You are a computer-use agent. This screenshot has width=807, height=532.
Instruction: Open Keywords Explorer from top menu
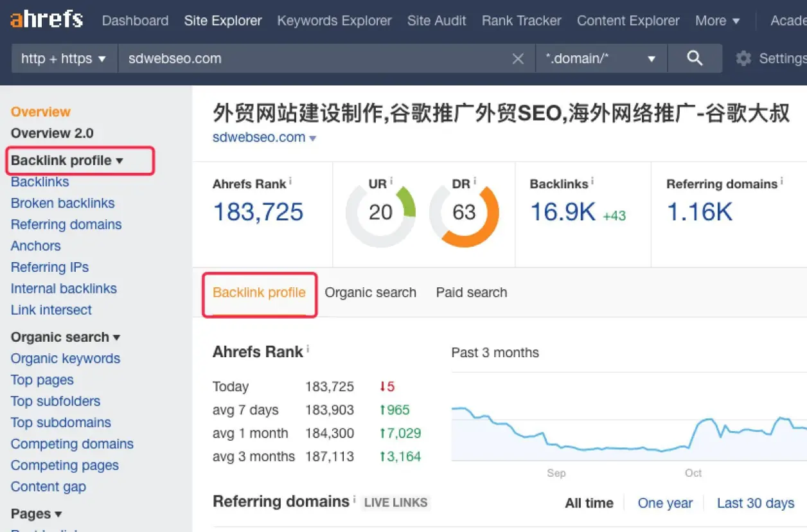coord(334,21)
